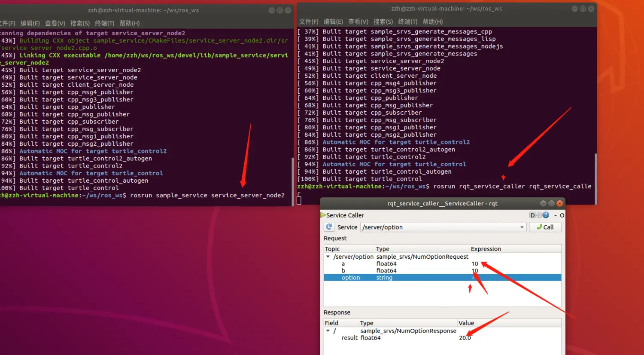This screenshot has height=355, width=644.
Task: Click the O icon at Service Caller header edge
Action: [562, 215]
